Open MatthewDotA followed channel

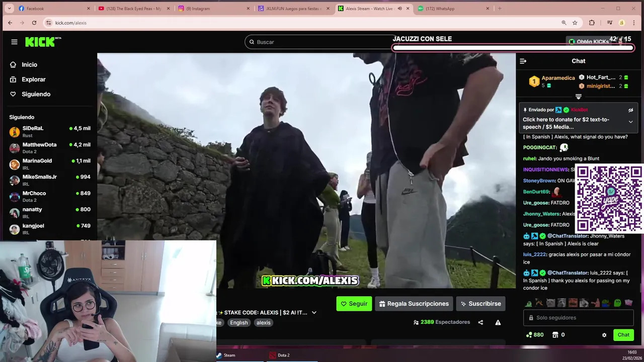coord(49,148)
